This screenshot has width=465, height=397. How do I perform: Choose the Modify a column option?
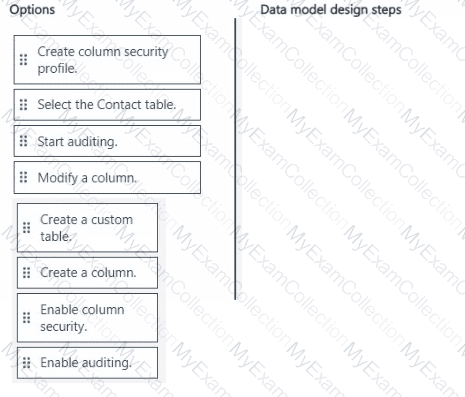(x=107, y=177)
